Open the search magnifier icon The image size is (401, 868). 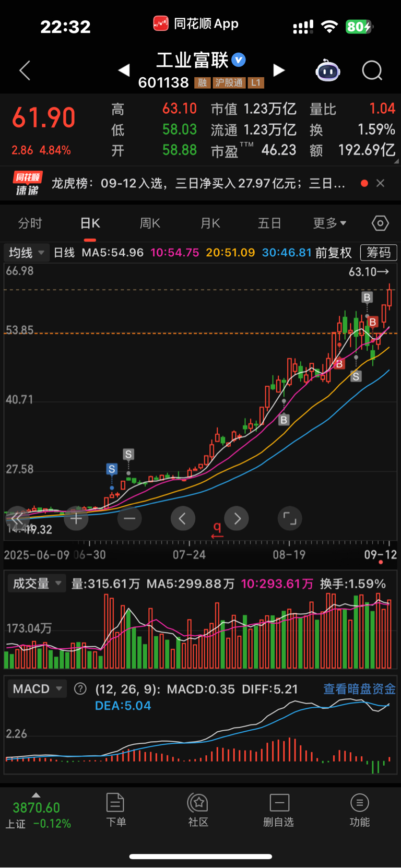pos(372,70)
